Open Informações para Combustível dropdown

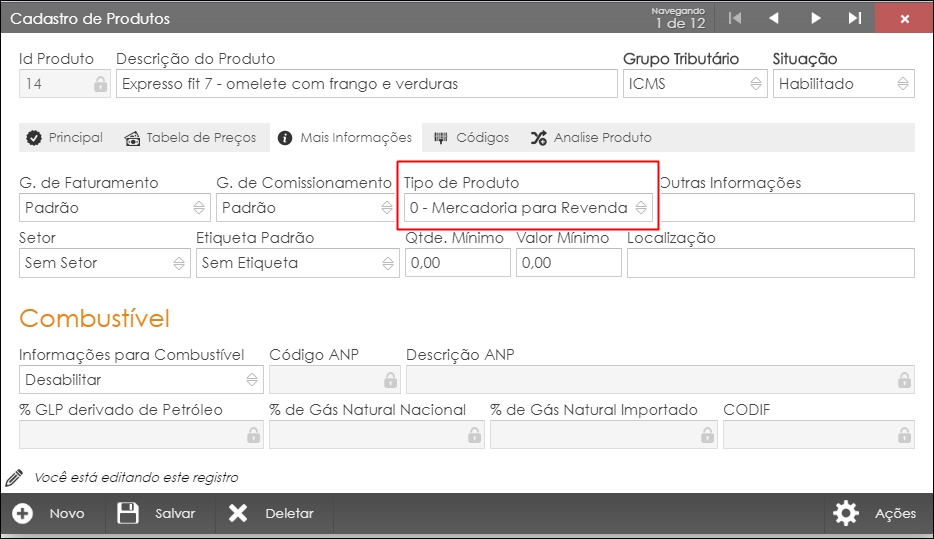click(x=141, y=380)
